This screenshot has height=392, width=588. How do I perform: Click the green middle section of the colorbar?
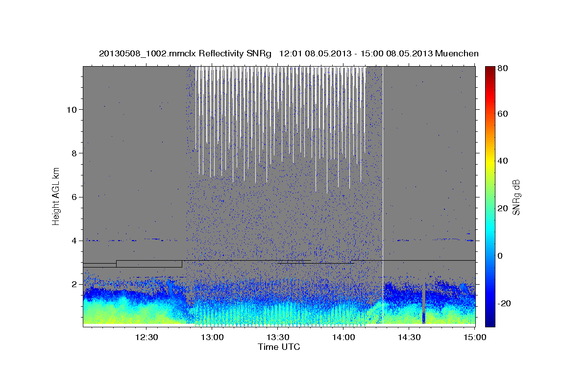pyautogui.click(x=490, y=196)
